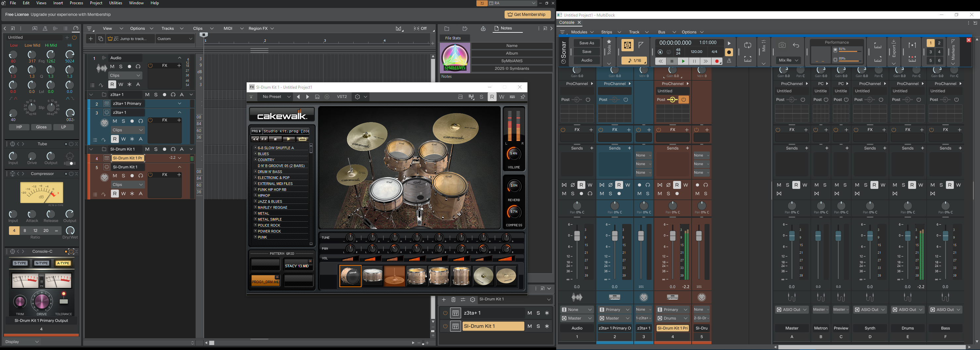
Task: Open the Process menu
Action: point(76,3)
